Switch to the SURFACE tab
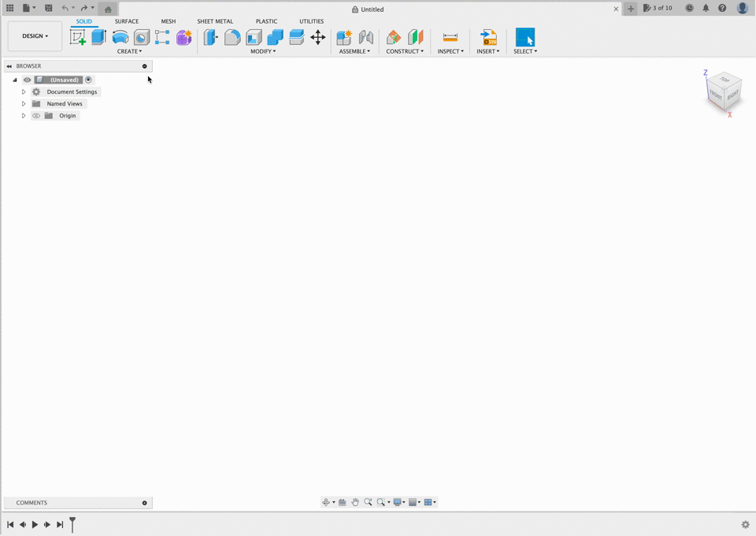 pos(127,21)
